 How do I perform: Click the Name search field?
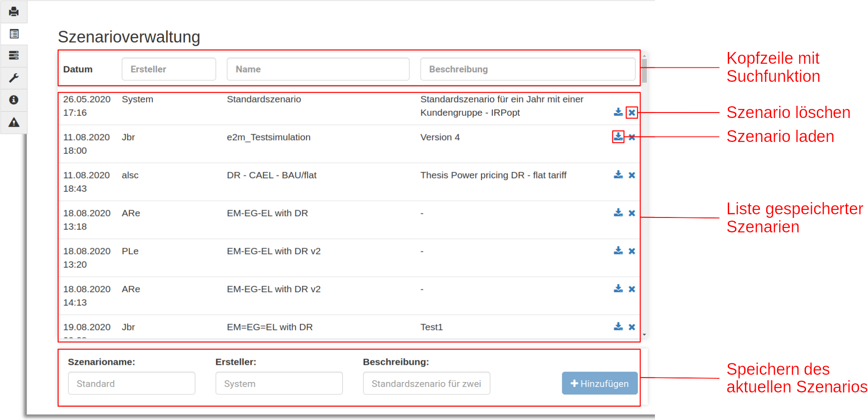[318, 69]
